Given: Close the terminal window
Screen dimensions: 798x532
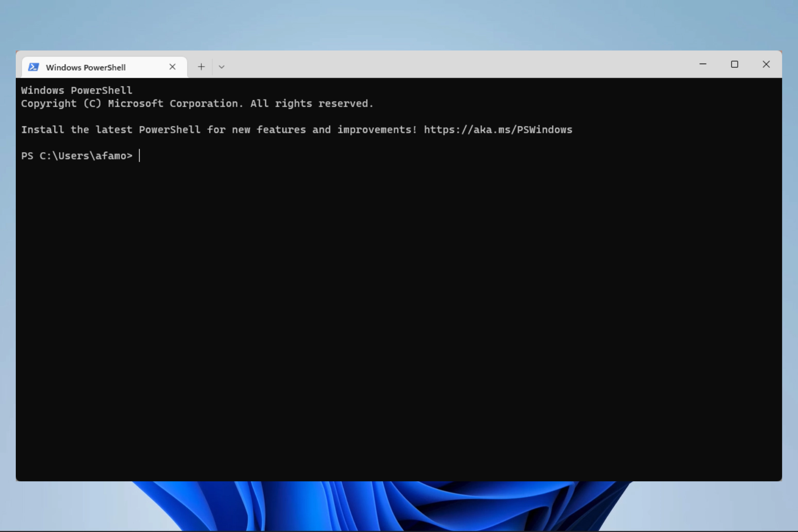Looking at the screenshot, I should 766,64.
